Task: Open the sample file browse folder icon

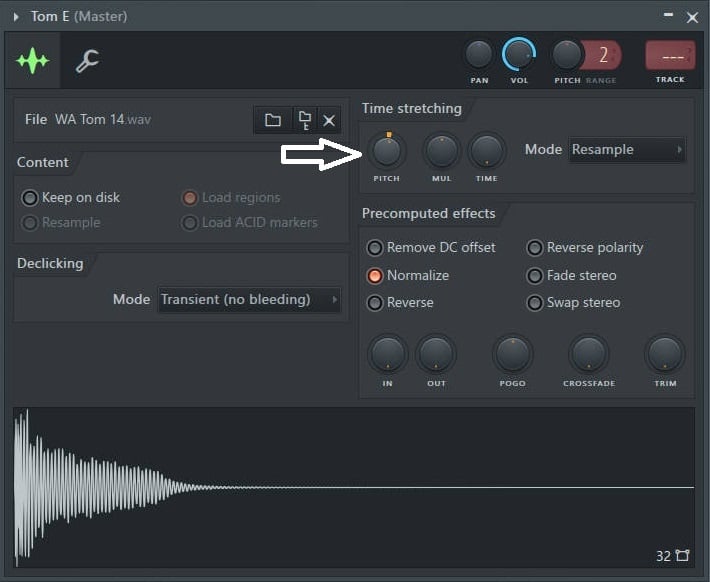Action: (273, 120)
